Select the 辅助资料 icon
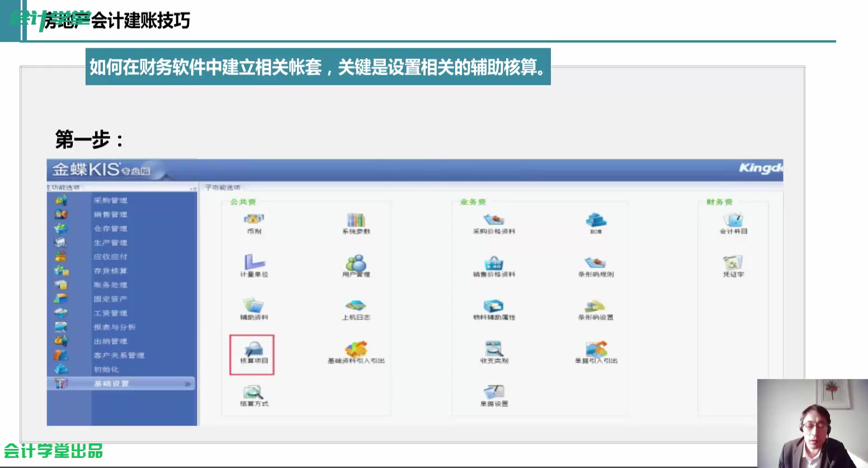The height and width of the screenshot is (468, 868). [x=252, y=309]
